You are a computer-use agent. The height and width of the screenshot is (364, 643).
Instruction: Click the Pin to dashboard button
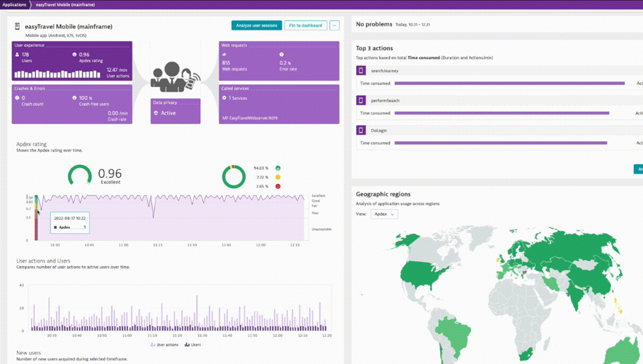point(305,25)
